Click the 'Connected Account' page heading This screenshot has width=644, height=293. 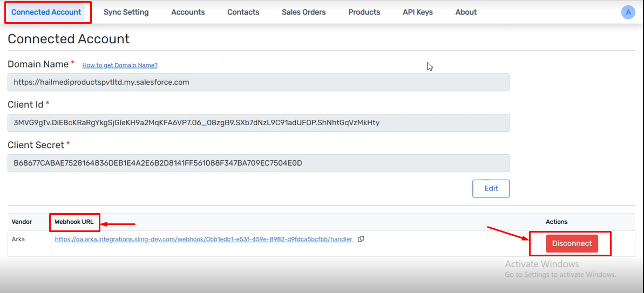pyautogui.click(x=69, y=39)
